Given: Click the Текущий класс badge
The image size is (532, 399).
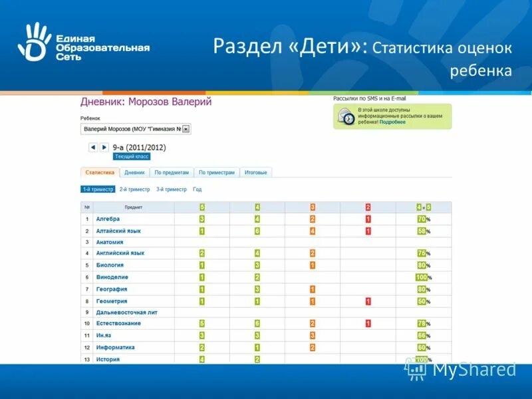Looking at the screenshot, I should (132, 156).
